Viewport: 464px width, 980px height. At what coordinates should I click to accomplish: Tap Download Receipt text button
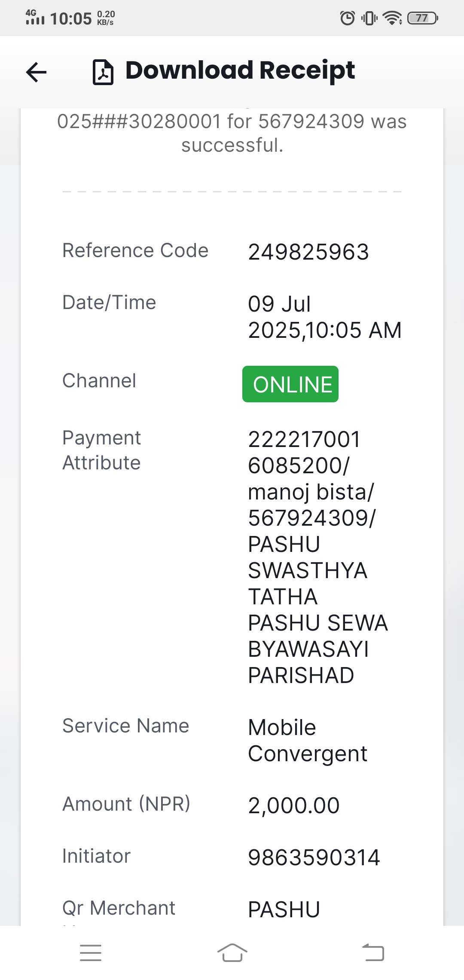pyautogui.click(x=240, y=70)
